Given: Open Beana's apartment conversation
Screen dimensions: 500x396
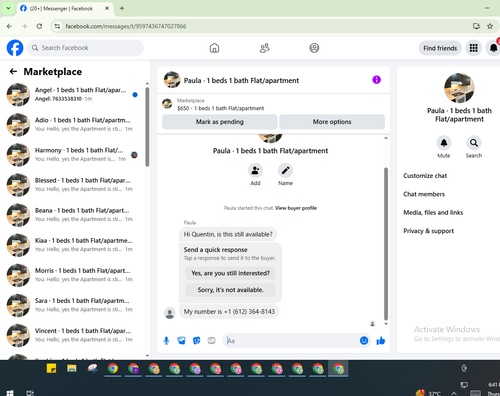Looking at the screenshot, I should (73, 215).
